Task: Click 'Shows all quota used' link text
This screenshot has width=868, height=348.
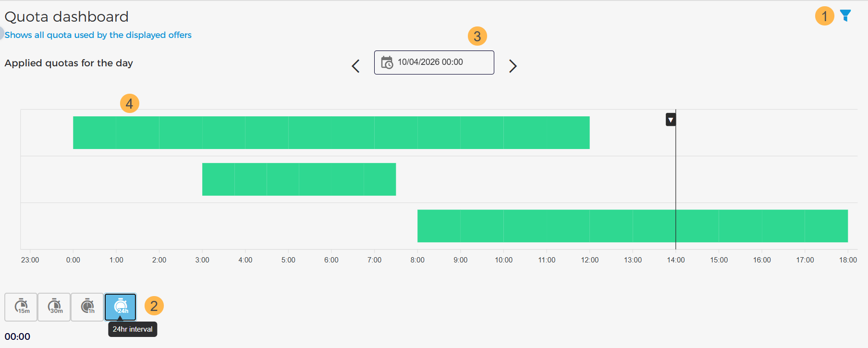Action: [x=98, y=35]
